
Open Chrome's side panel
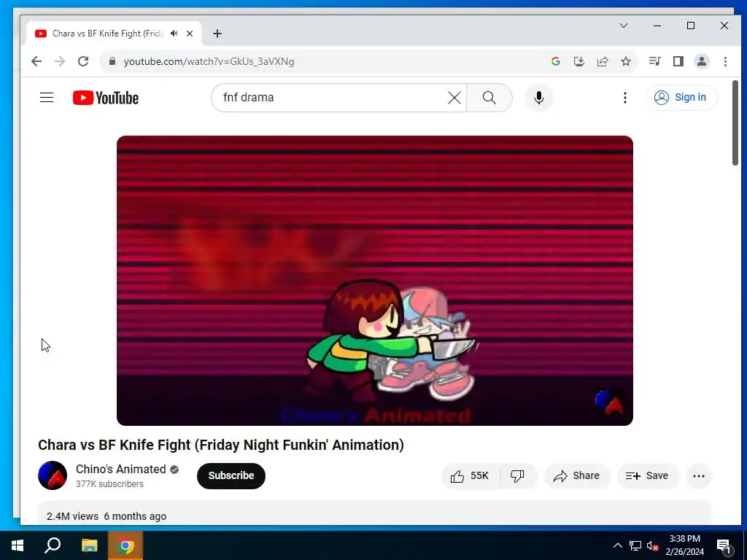[x=678, y=61]
